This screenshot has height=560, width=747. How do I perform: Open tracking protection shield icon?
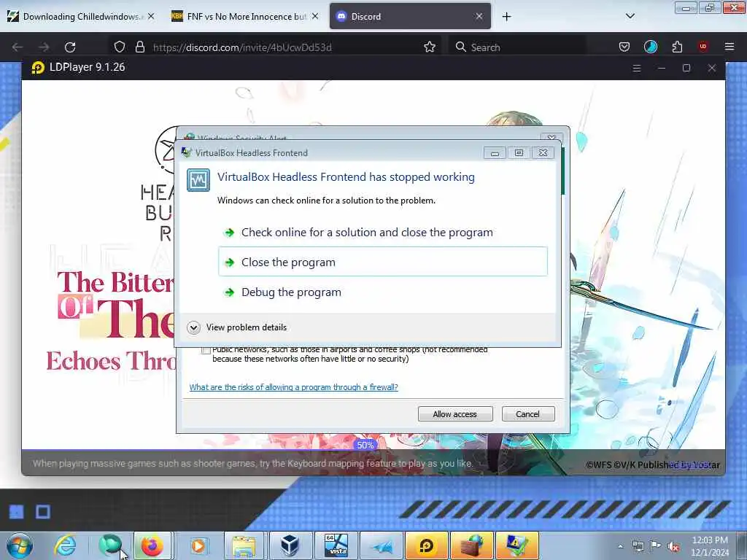click(x=120, y=47)
